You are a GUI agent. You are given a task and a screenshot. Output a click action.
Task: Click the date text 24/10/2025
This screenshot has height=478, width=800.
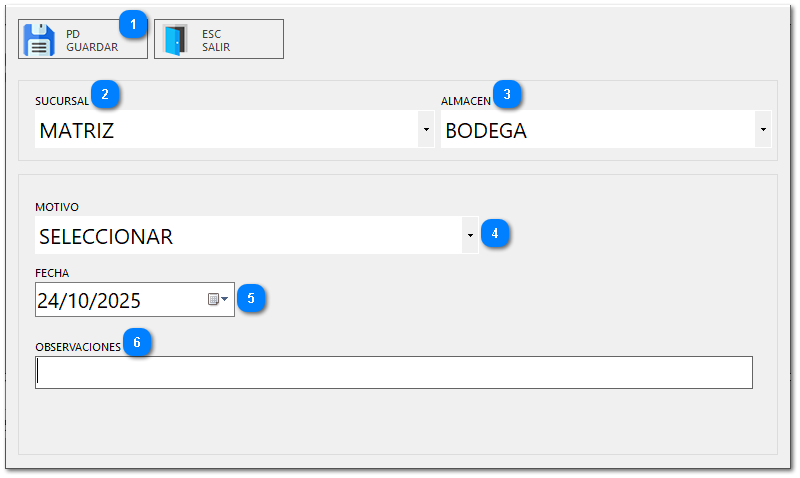click(90, 300)
